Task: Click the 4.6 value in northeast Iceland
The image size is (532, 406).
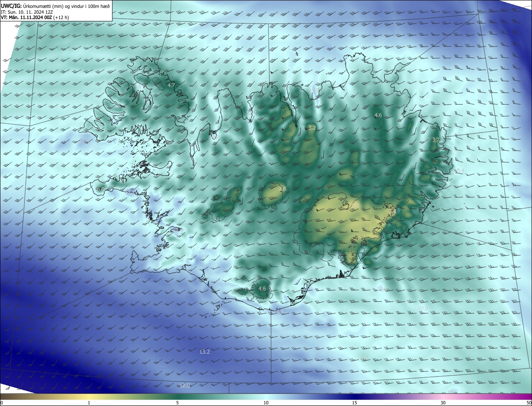Action: (378, 115)
